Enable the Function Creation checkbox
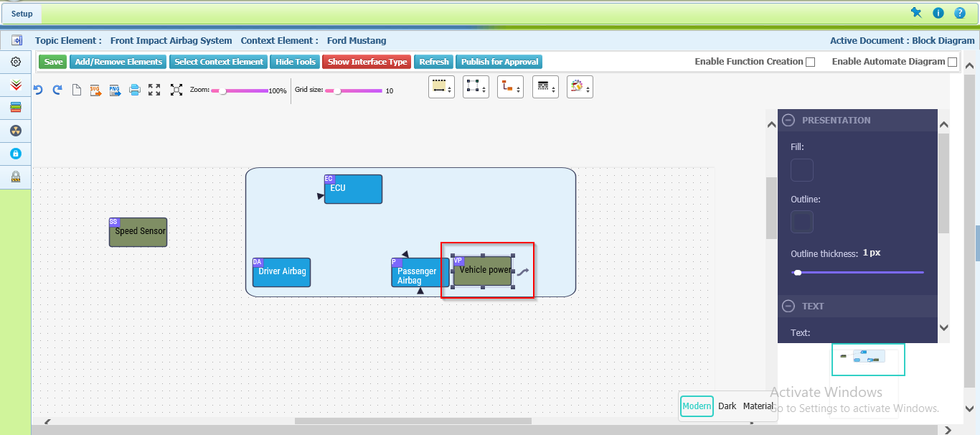The image size is (980, 435). (x=810, y=62)
